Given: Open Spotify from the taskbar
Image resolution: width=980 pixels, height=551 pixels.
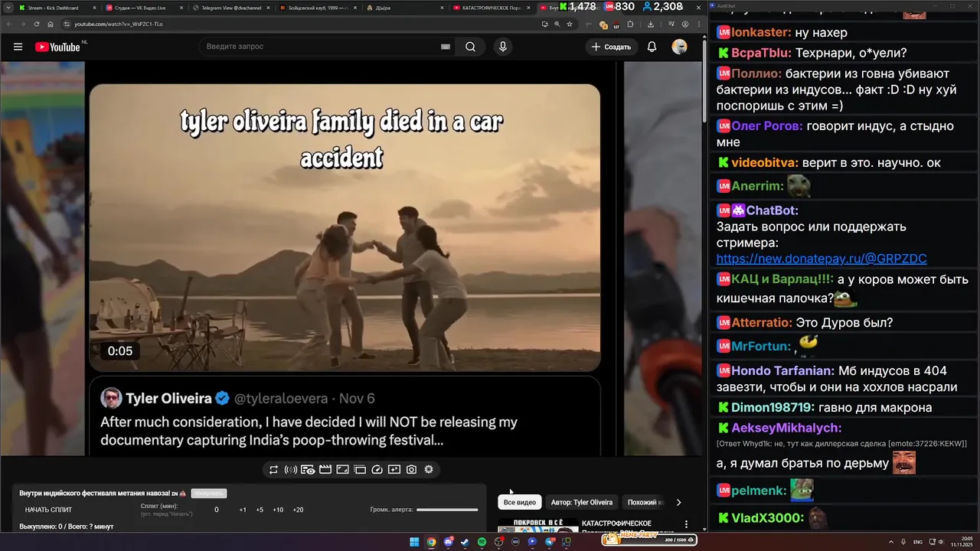Looking at the screenshot, I should pos(482,542).
